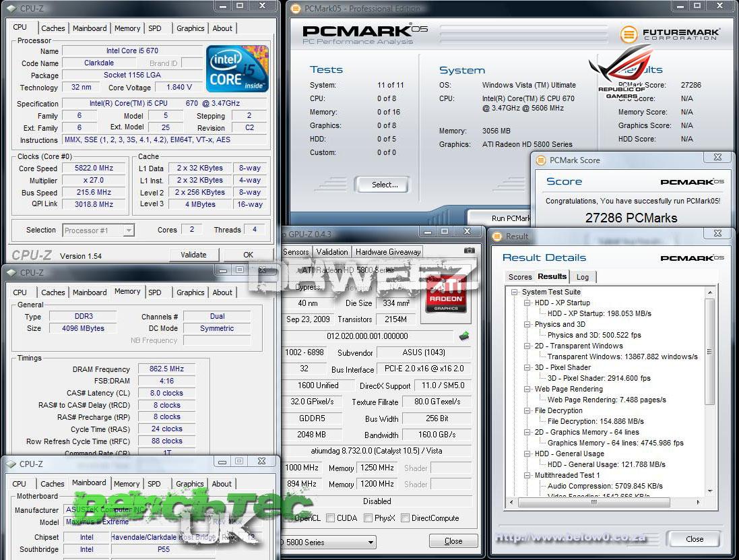Close the Result dialog with X
This screenshot has height=560, width=739.
tap(717, 233)
